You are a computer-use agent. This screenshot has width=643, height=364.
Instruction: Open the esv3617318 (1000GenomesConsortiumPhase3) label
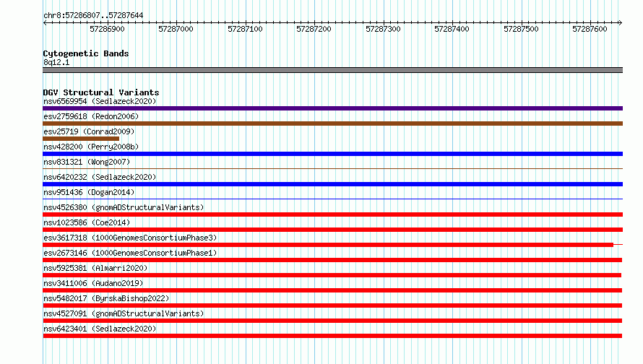click(x=130, y=238)
